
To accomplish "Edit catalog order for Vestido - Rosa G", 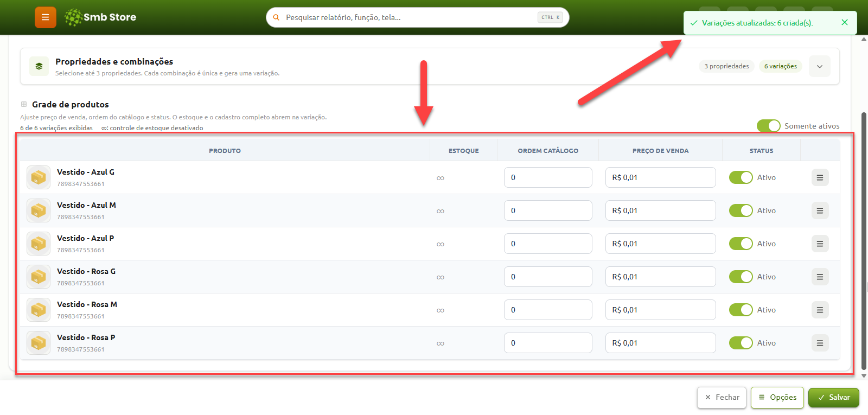I will point(548,277).
